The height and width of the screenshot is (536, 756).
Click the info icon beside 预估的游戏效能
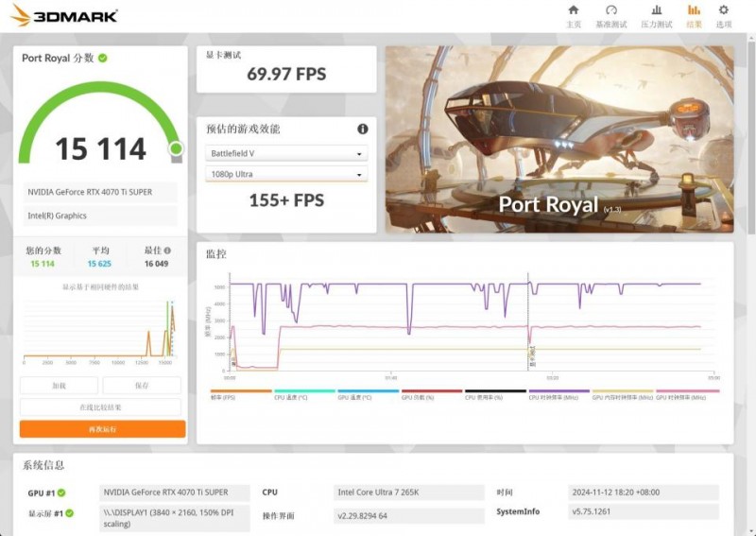[363, 129]
